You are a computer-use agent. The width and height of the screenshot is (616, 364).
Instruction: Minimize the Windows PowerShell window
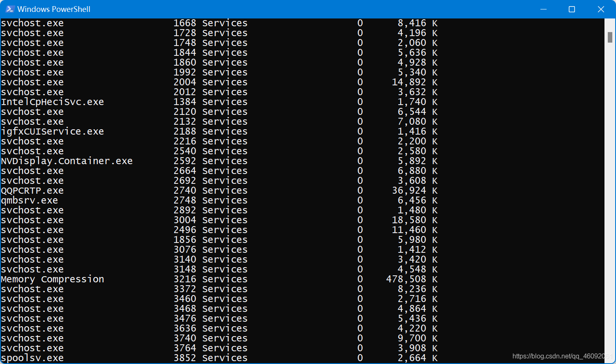pos(543,9)
